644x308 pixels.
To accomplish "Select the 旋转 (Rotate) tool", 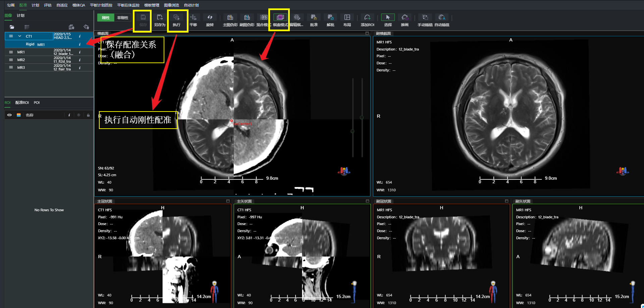I will (x=210, y=17).
